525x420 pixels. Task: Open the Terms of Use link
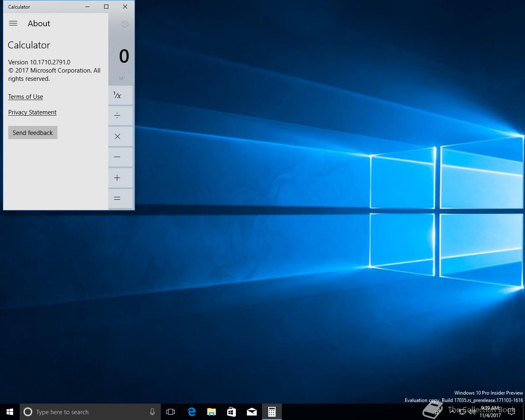click(25, 97)
